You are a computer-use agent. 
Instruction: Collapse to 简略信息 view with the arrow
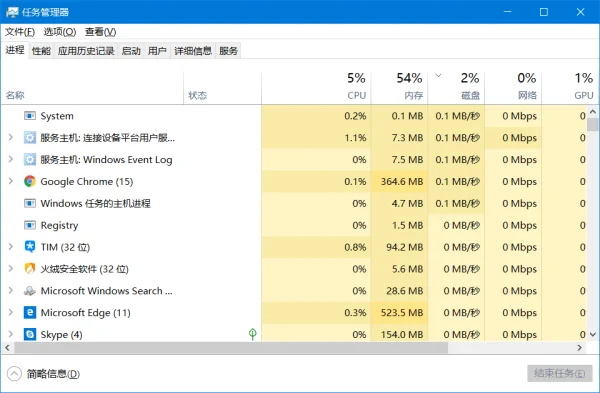[x=14, y=374]
